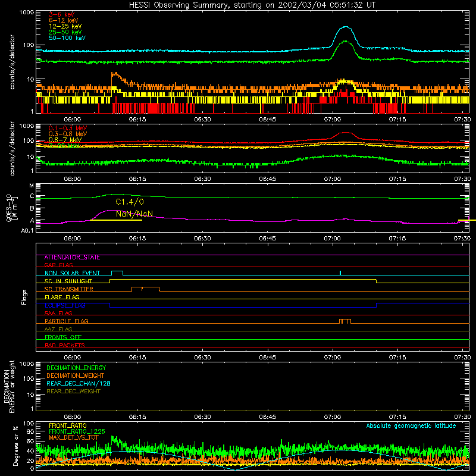This screenshot has width=476, height=476.
Task: Click the 0.3-0.8 MeV legend label
Action: [68, 134]
